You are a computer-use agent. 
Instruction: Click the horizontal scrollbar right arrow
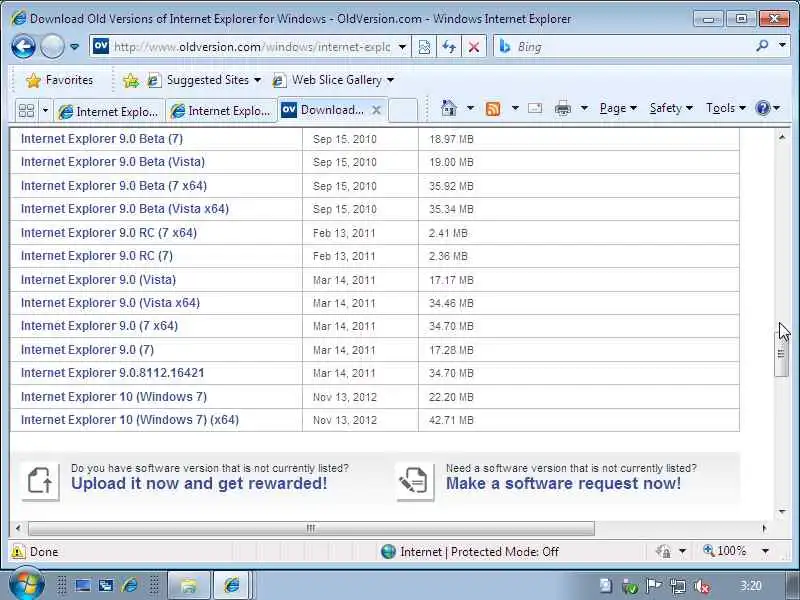click(764, 528)
